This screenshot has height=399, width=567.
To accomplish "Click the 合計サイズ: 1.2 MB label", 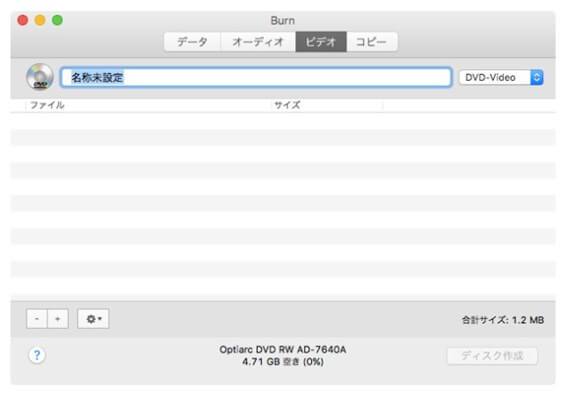I will coord(503,320).
